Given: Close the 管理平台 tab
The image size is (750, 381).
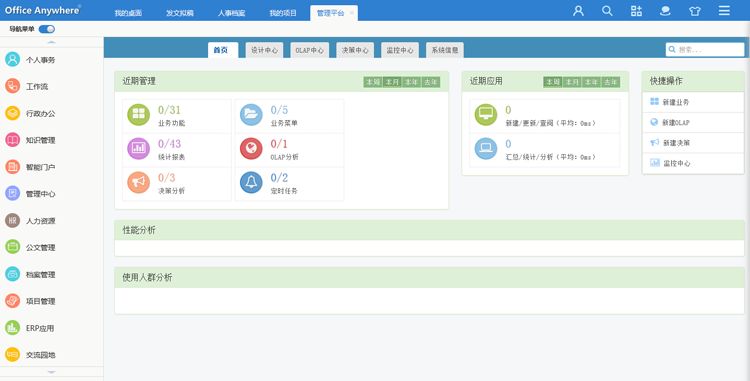Looking at the screenshot, I should (x=352, y=13).
